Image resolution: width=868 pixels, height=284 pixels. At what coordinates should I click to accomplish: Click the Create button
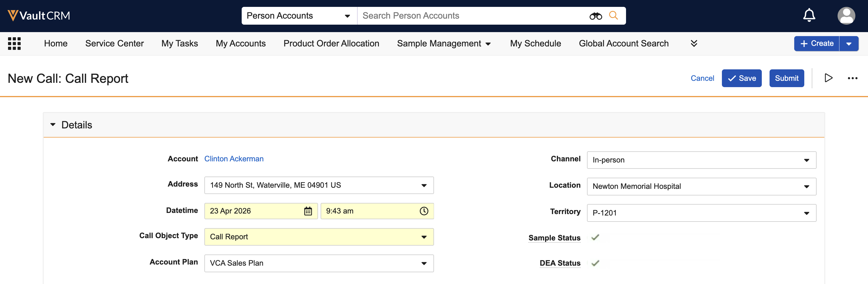816,44
